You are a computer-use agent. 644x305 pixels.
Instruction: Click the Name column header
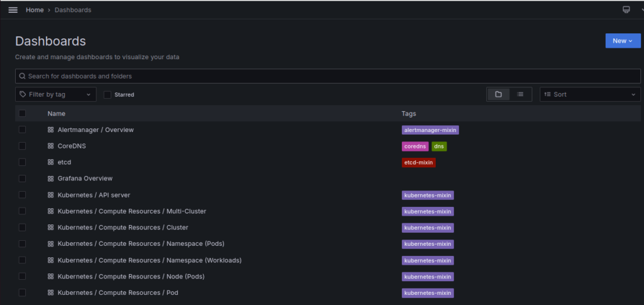[x=56, y=113]
